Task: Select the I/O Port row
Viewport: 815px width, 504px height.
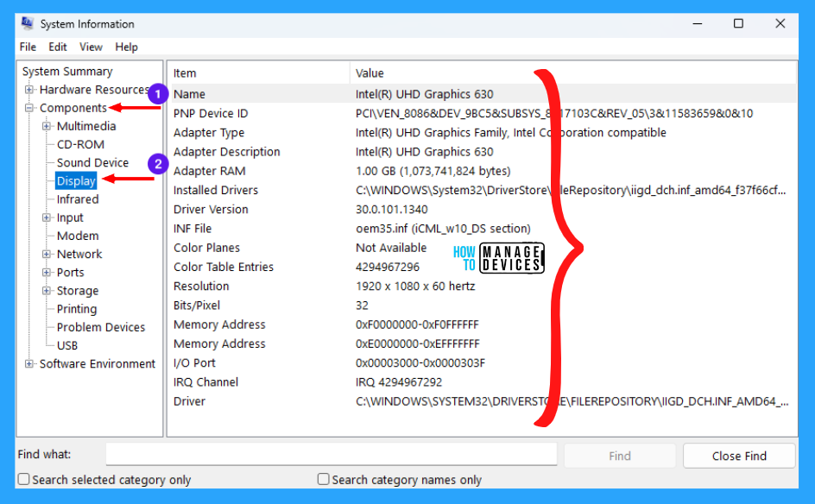Action: coord(483,363)
